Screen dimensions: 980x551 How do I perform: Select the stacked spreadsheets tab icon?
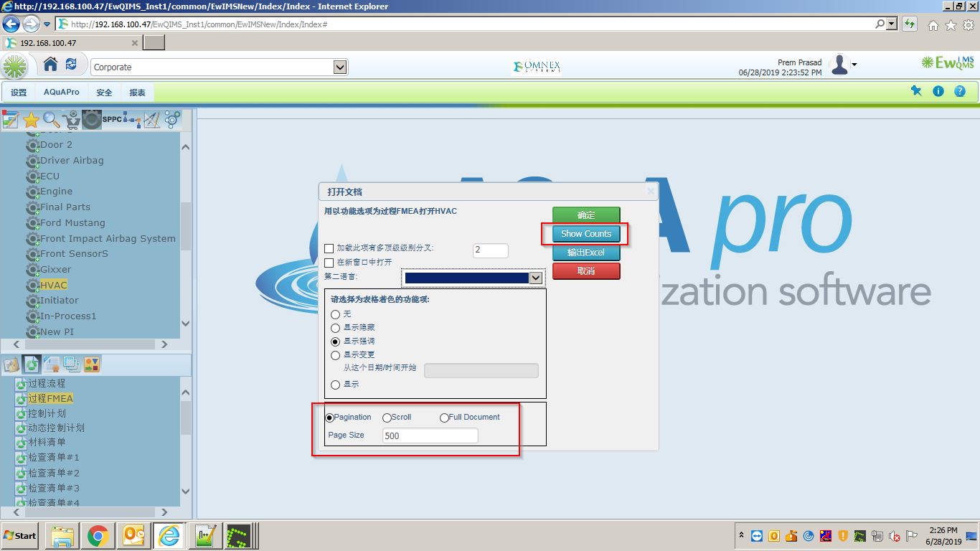click(x=72, y=364)
